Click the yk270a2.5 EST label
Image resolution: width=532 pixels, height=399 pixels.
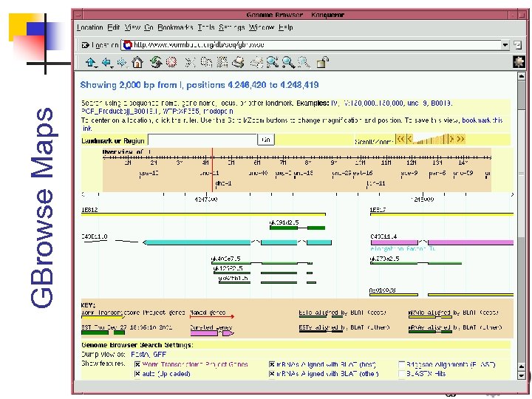point(384,259)
